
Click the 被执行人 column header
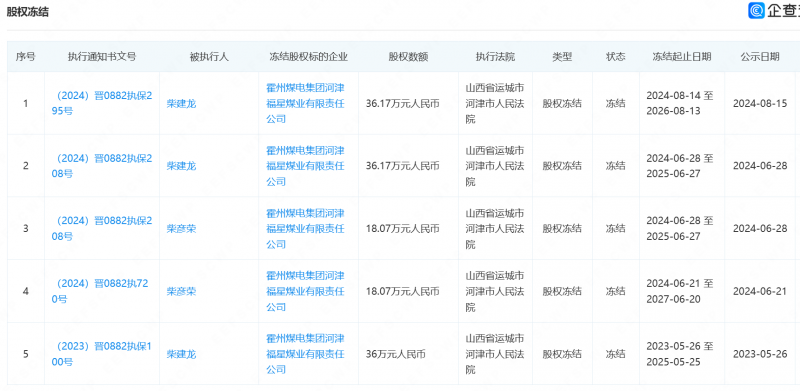[x=209, y=57]
